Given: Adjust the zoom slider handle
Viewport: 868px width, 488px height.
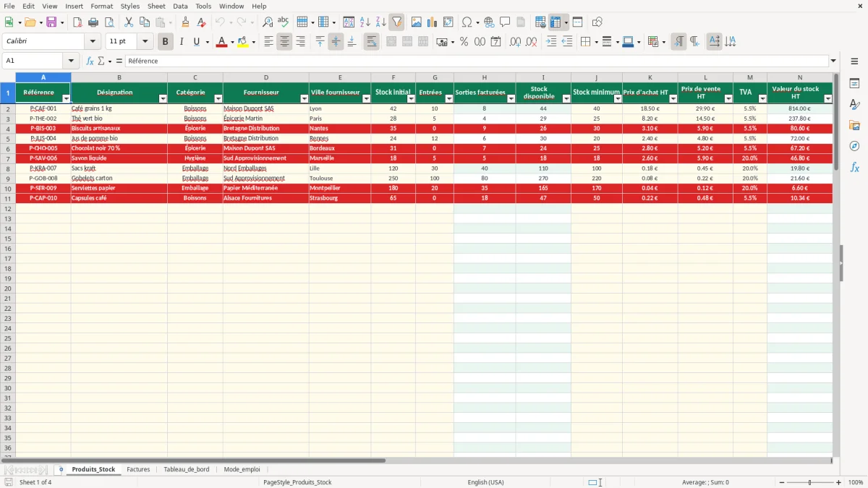Looking at the screenshot, I should coord(810,482).
